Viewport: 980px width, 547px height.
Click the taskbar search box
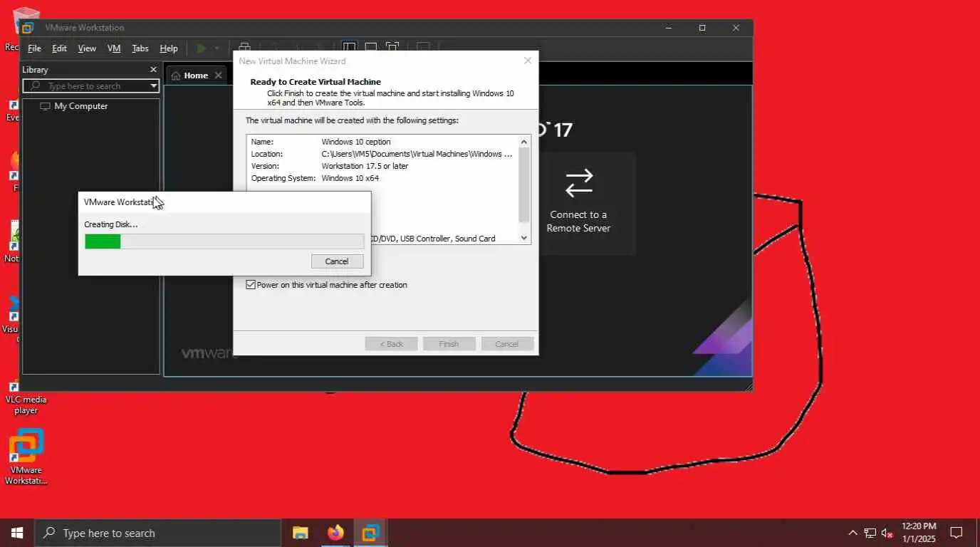(158, 533)
